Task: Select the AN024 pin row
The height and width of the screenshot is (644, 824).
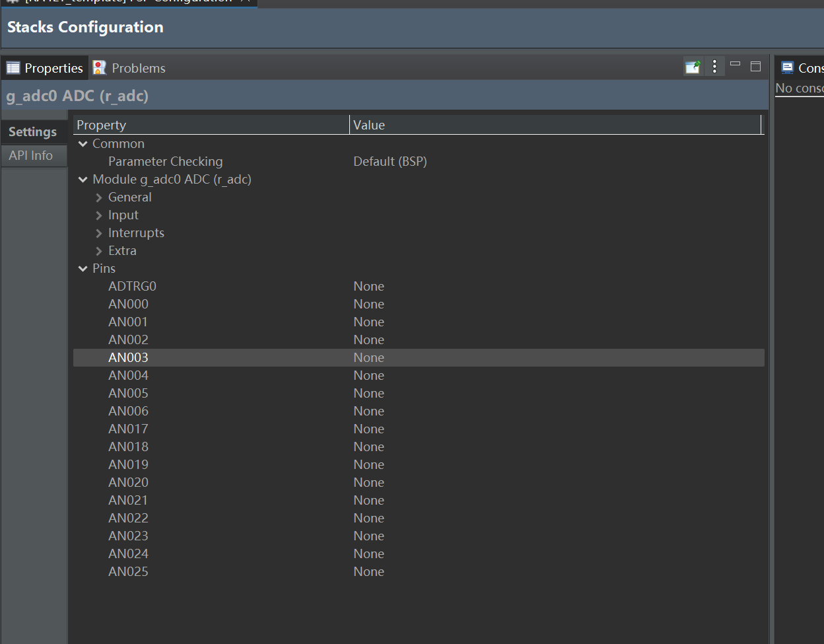Action: pos(419,554)
